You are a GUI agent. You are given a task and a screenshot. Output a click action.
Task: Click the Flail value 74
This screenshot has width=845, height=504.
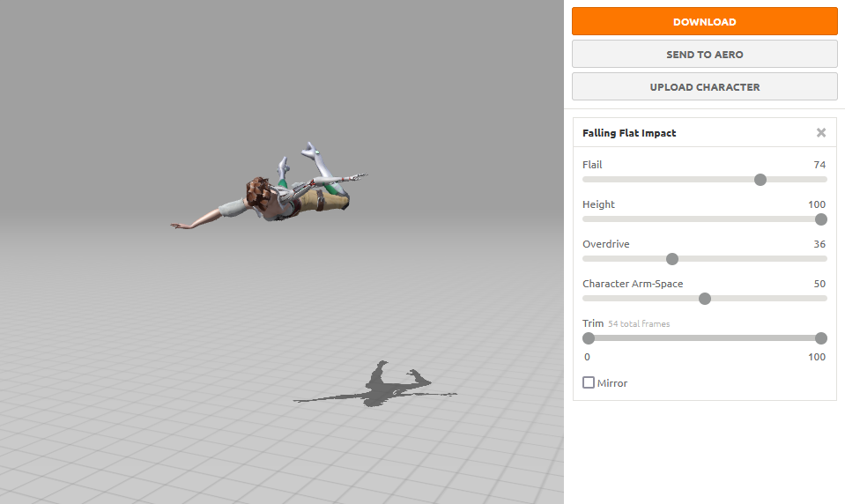point(819,165)
